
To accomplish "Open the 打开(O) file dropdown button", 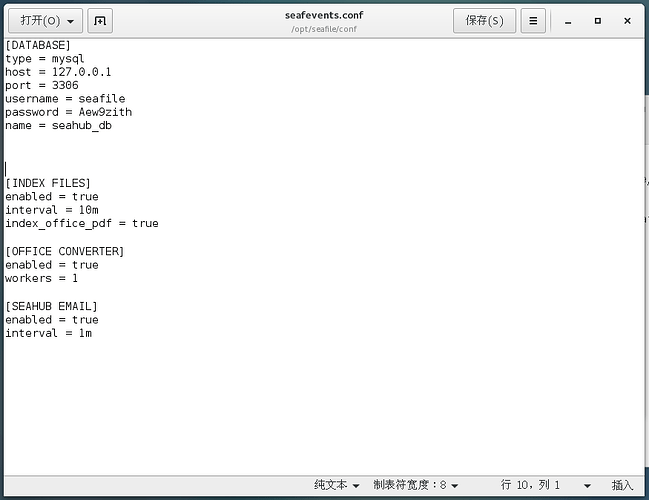I will [46, 20].
